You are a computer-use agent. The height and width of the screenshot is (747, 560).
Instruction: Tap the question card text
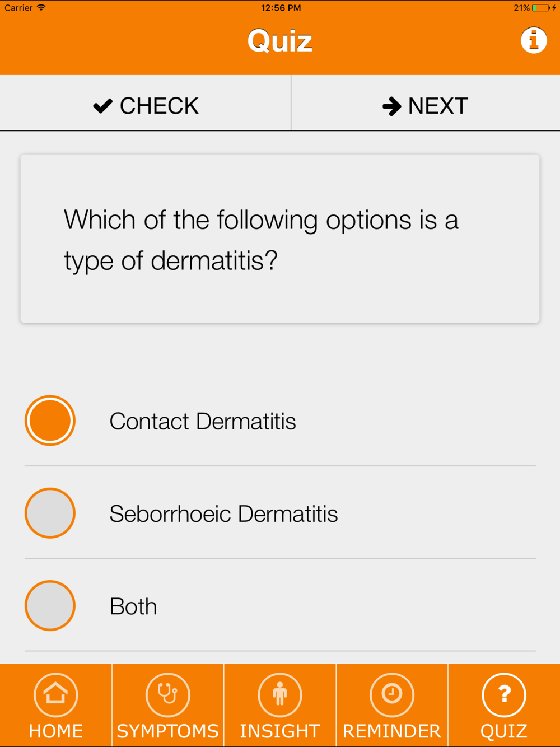click(x=261, y=240)
